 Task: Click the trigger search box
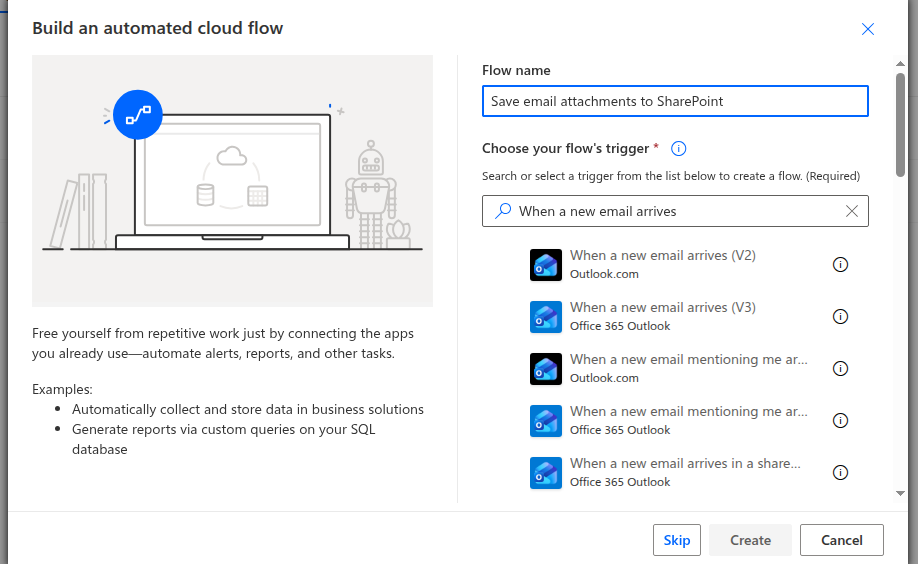pyautogui.click(x=675, y=211)
